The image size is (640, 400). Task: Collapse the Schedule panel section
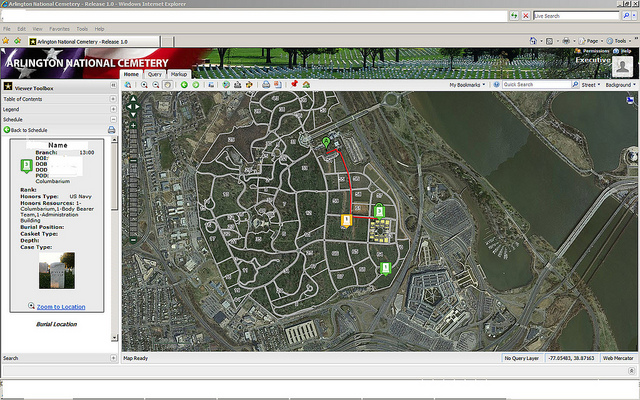coord(113,119)
